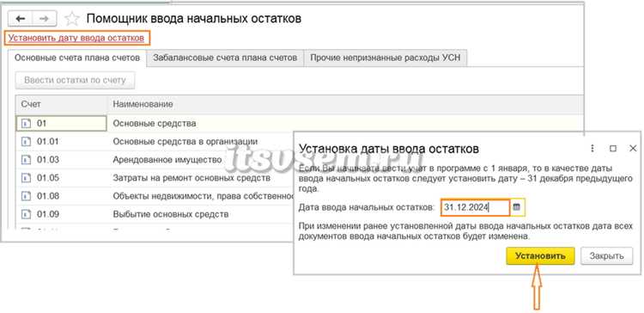
Task: Switch to 'Основные счета плана счетов' tab
Action: 77,58
